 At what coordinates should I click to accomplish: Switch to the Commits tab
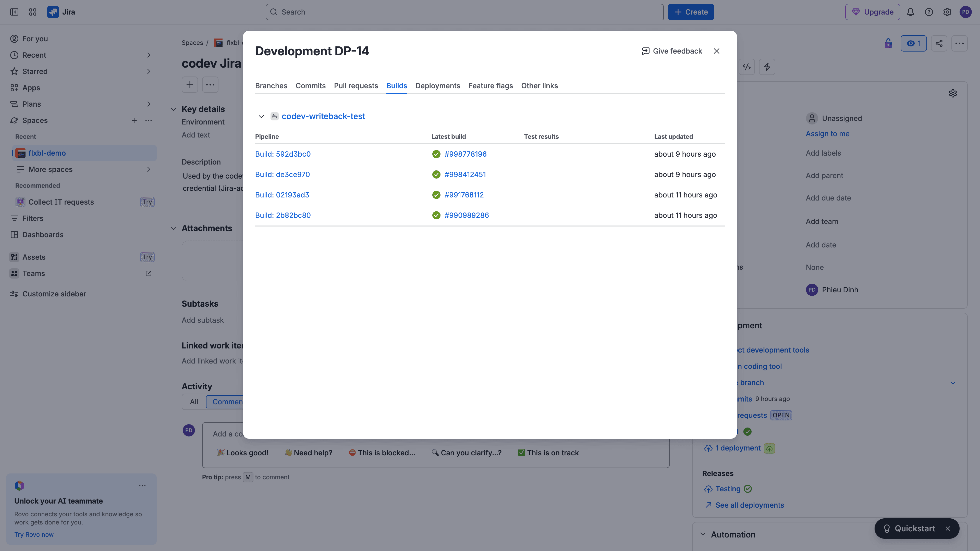[x=310, y=86]
